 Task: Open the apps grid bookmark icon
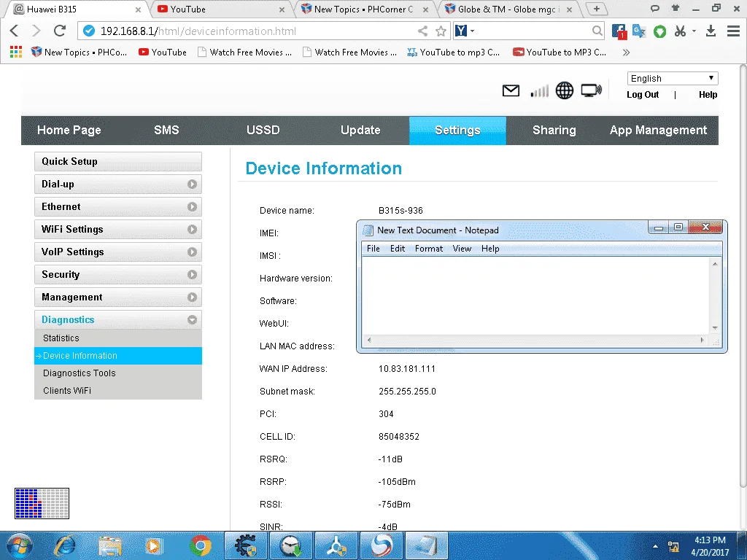(16, 52)
